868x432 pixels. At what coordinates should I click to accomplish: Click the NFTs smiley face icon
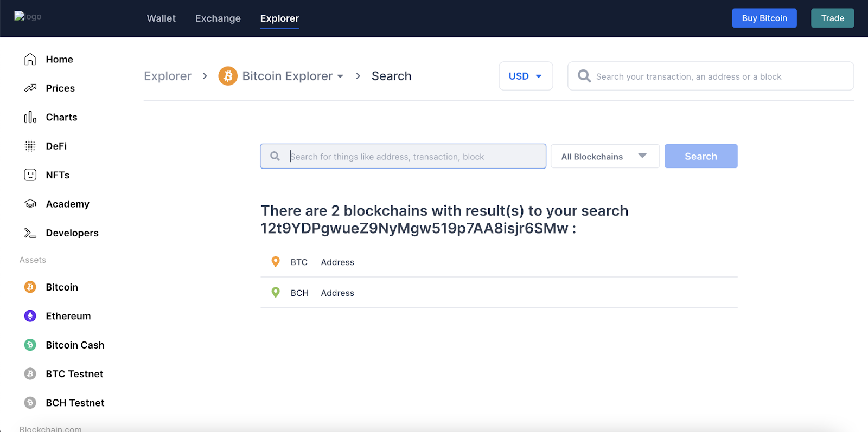(x=30, y=175)
